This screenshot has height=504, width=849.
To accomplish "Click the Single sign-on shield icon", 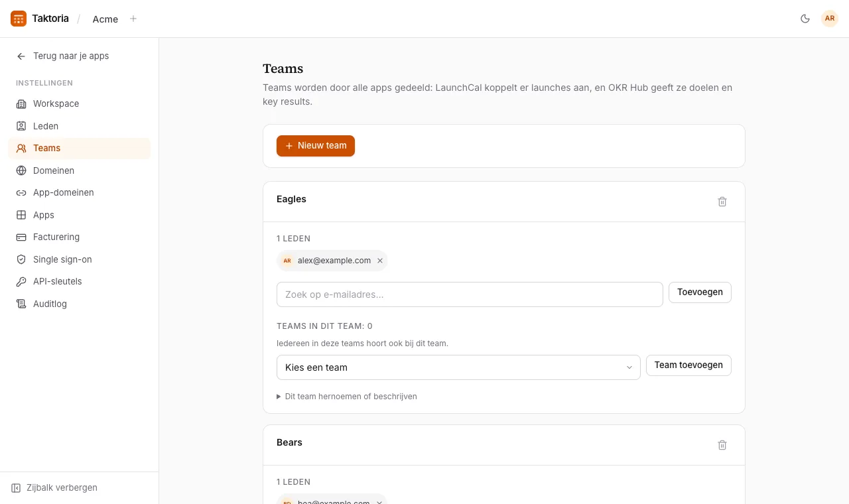I will point(21,259).
